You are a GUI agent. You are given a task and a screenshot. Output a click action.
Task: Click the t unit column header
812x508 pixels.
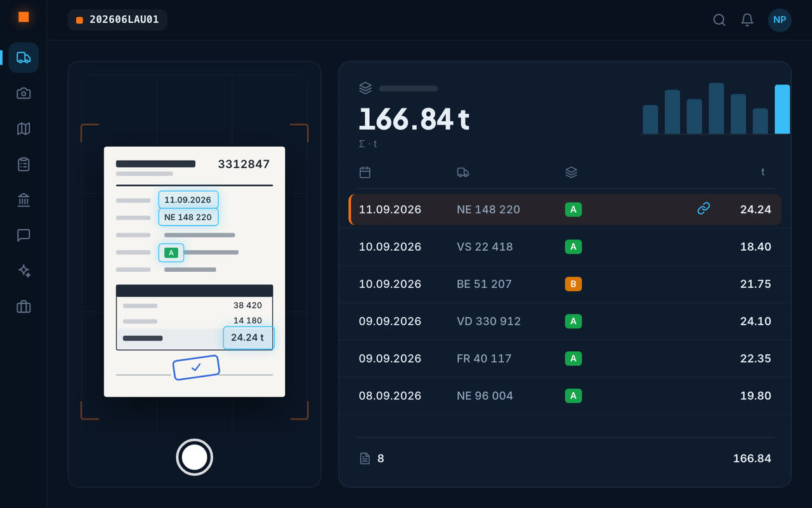point(763,172)
